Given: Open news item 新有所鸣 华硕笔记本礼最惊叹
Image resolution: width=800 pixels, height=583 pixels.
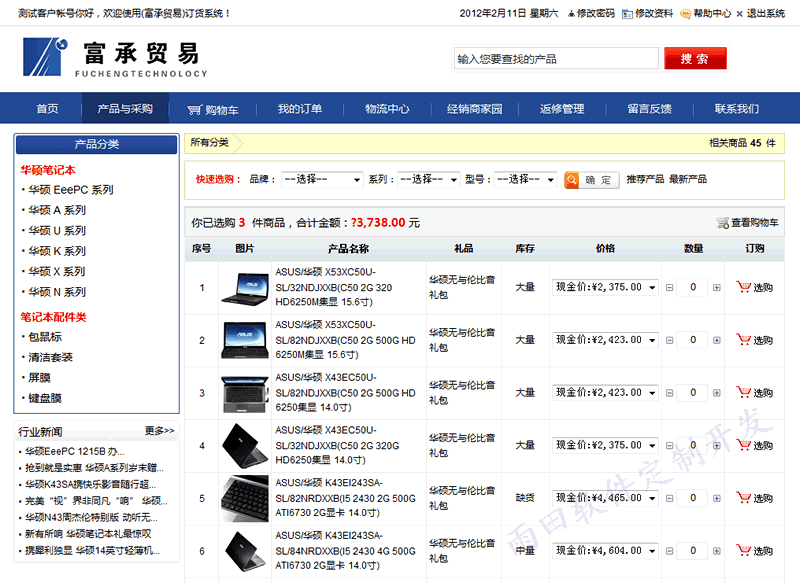Looking at the screenshot, I should (88, 534).
